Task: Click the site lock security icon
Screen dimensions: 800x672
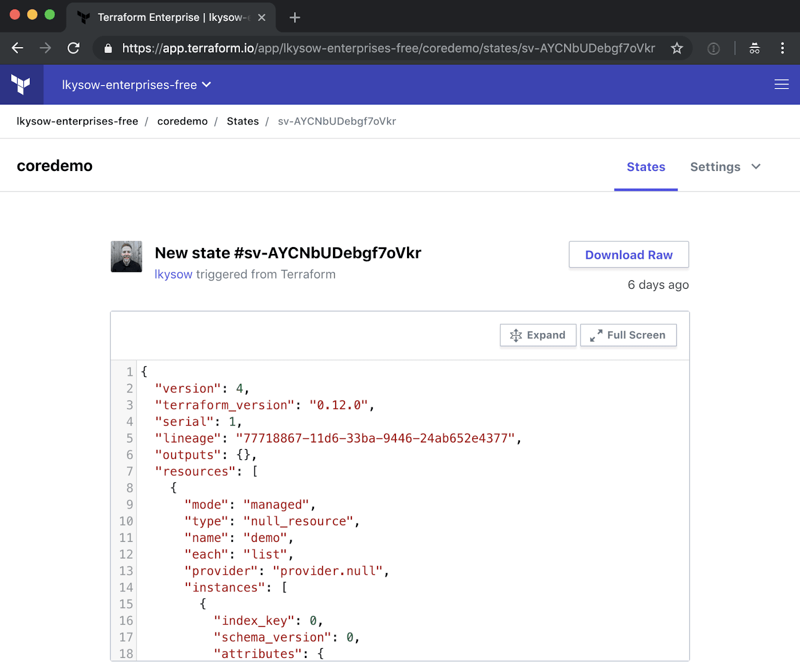Action: tap(108, 48)
